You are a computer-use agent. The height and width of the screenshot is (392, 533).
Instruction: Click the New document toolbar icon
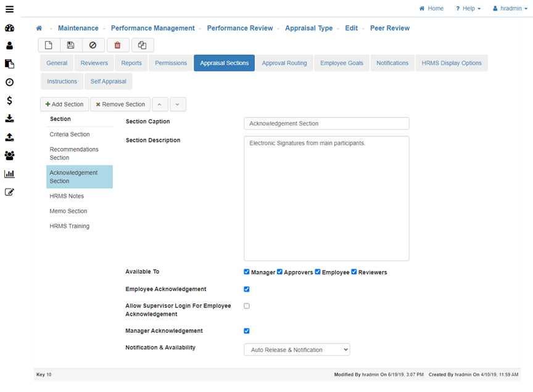(49, 45)
